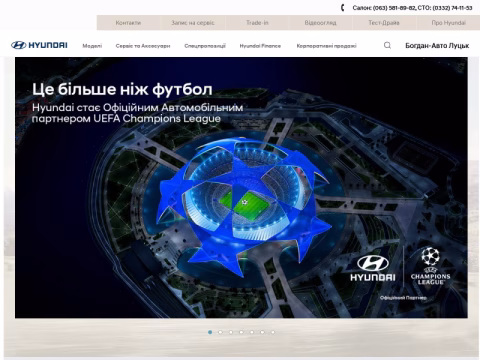Select the third carousel slide dot

(231, 332)
